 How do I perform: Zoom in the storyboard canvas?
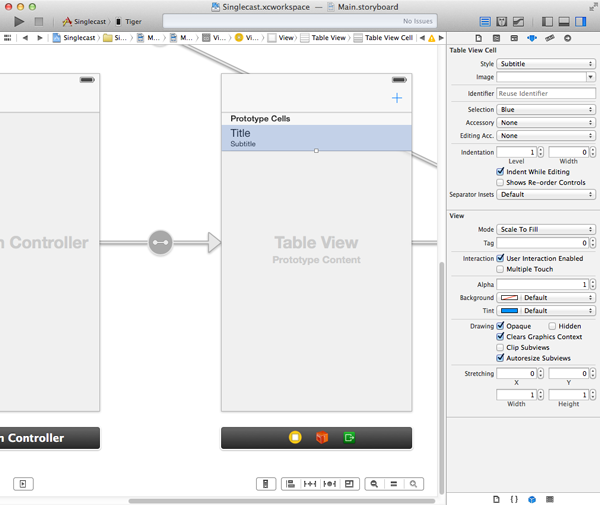pyautogui.click(x=413, y=484)
